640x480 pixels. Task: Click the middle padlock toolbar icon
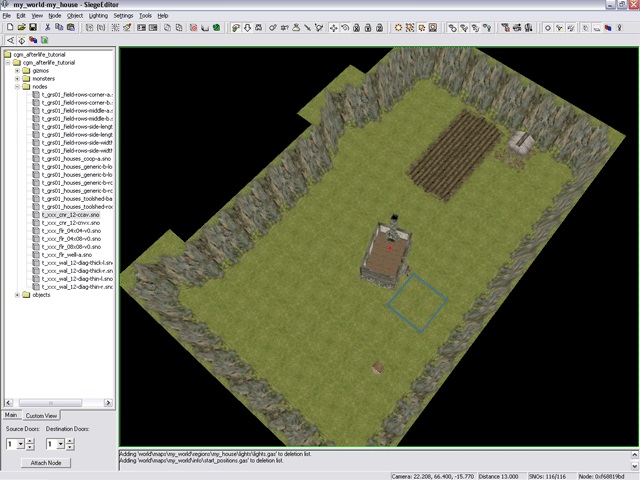(368, 28)
